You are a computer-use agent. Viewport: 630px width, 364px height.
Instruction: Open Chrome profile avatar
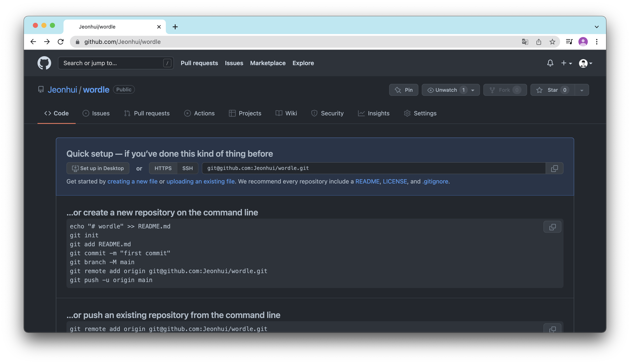[583, 42]
